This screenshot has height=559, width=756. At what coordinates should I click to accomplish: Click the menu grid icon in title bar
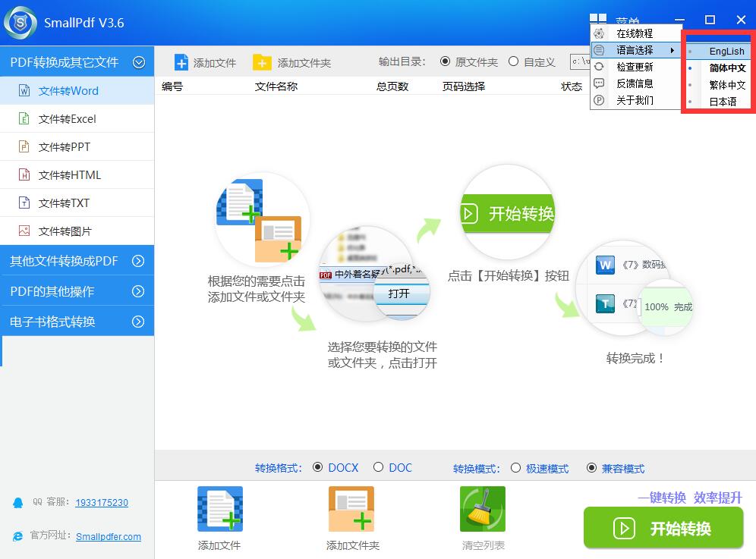tap(598, 19)
